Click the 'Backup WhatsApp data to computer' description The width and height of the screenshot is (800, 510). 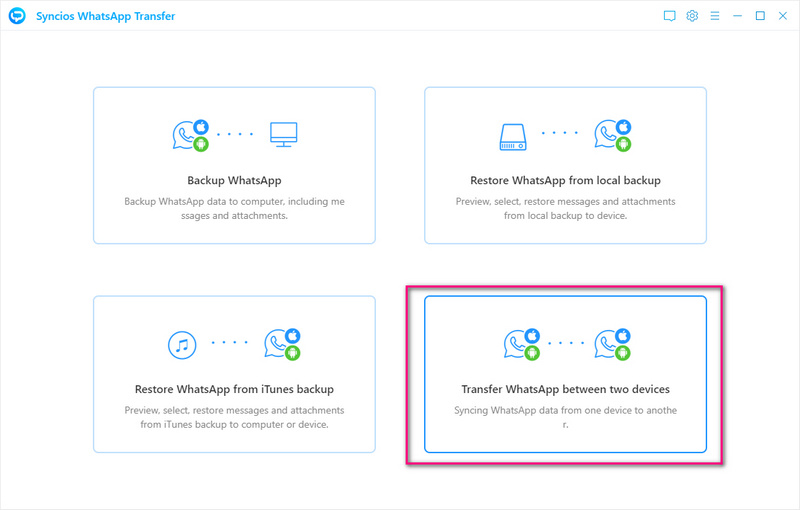(234, 209)
